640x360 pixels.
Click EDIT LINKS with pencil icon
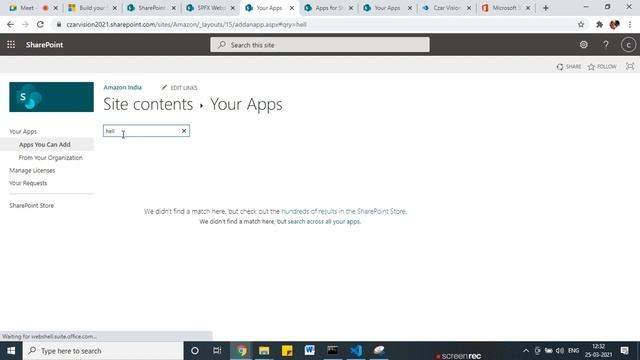pos(179,88)
